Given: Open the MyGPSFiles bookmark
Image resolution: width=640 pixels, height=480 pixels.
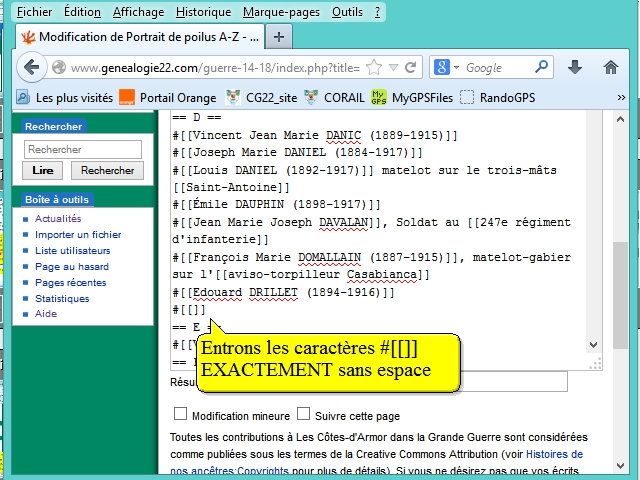Looking at the screenshot, I should [412, 98].
